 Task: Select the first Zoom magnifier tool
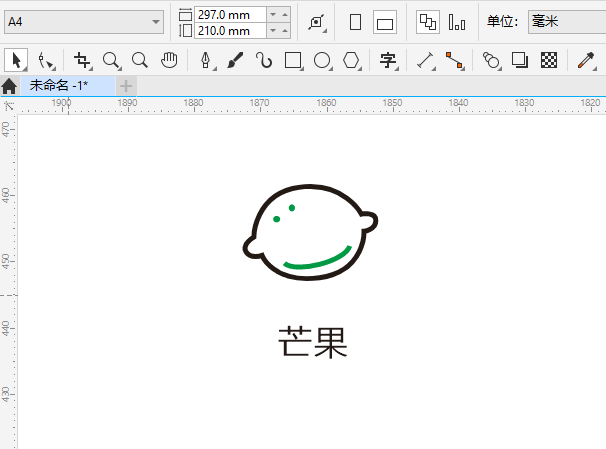111,61
